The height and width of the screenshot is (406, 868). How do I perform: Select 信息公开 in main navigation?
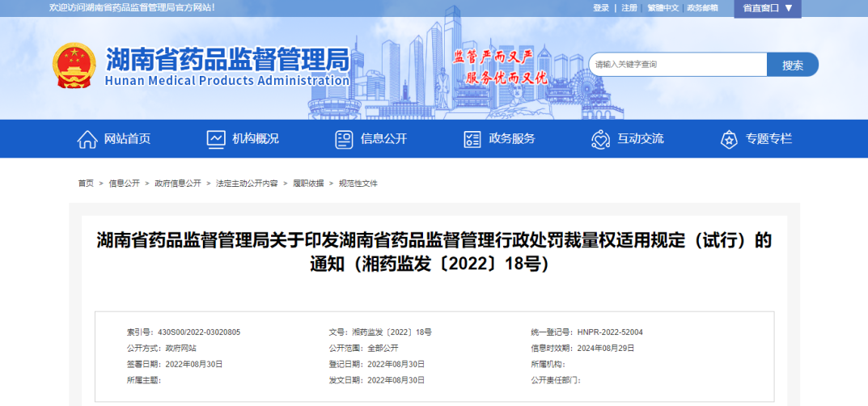click(383, 139)
